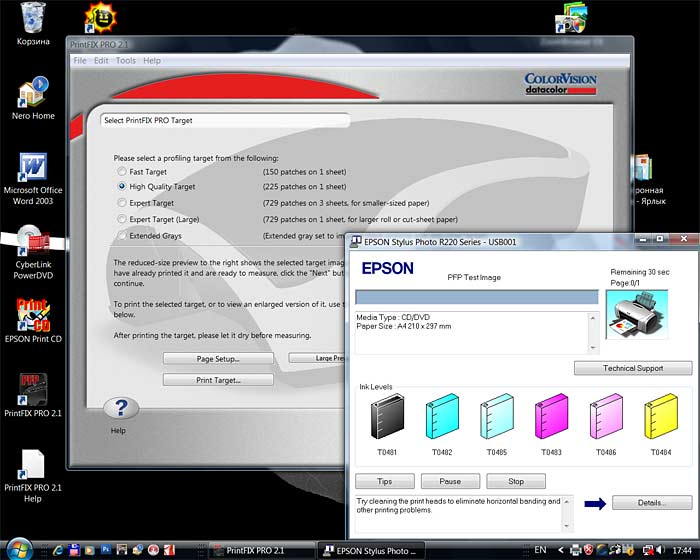The width and height of the screenshot is (700, 560).
Task: Open the Edit menu in PrintFIX PRO
Action: [x=101, y=60]
